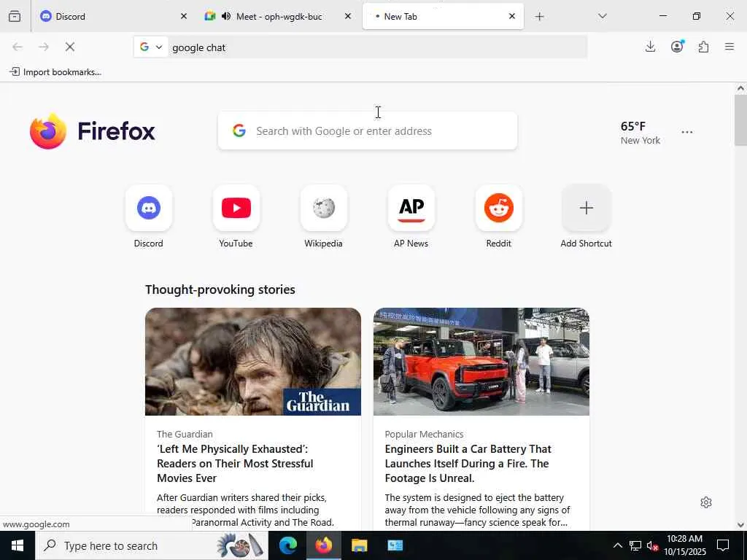The height and width of the screenshot is (560, 747).
Task: Open the Windows Start menu
Action: 18,545
